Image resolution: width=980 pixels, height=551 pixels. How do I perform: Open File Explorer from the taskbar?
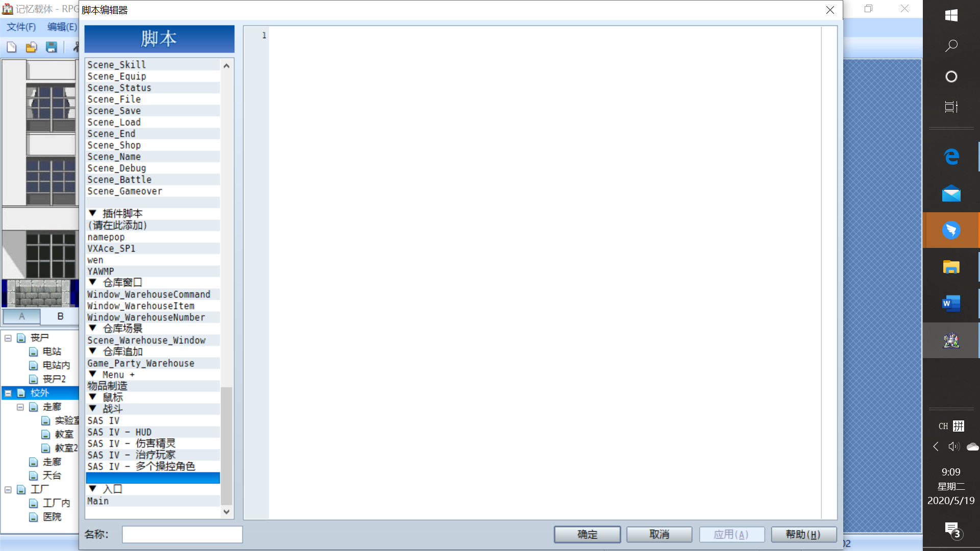(951, 267)
